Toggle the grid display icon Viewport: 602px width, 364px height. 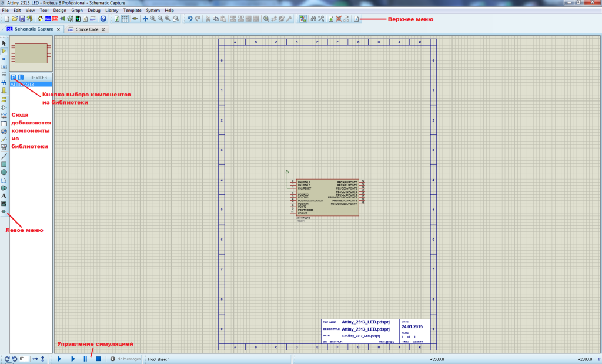(125, 19)
